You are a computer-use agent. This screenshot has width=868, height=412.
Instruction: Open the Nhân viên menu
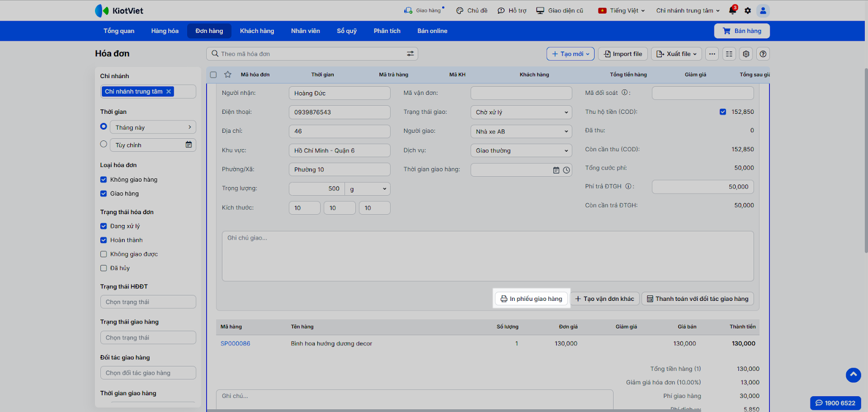[305, 31]
